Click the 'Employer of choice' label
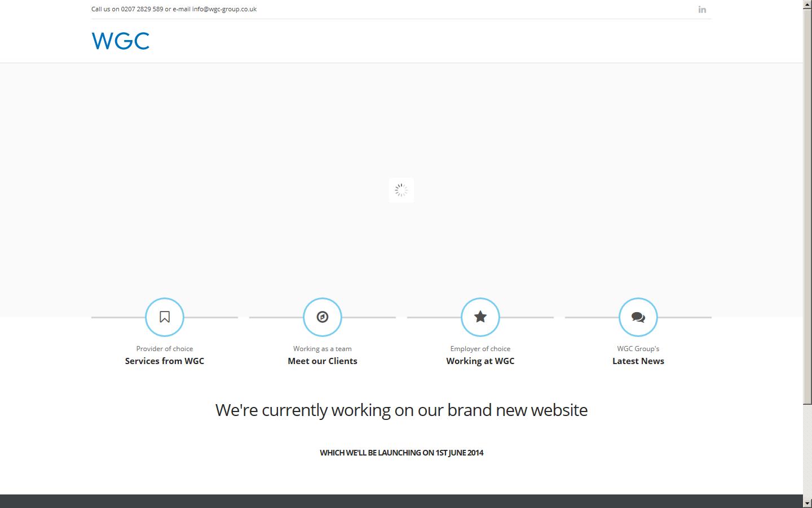Screen dimensions: 812x508 coord(480,348)
